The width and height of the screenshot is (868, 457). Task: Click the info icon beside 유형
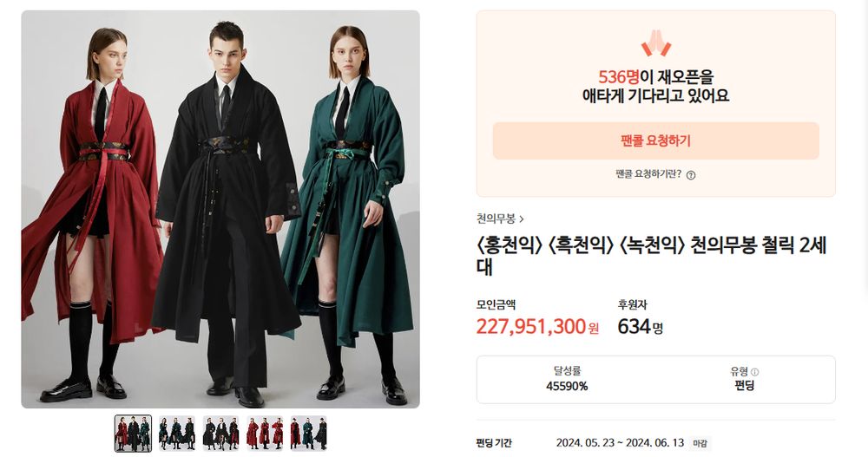(x=755, y=372)
